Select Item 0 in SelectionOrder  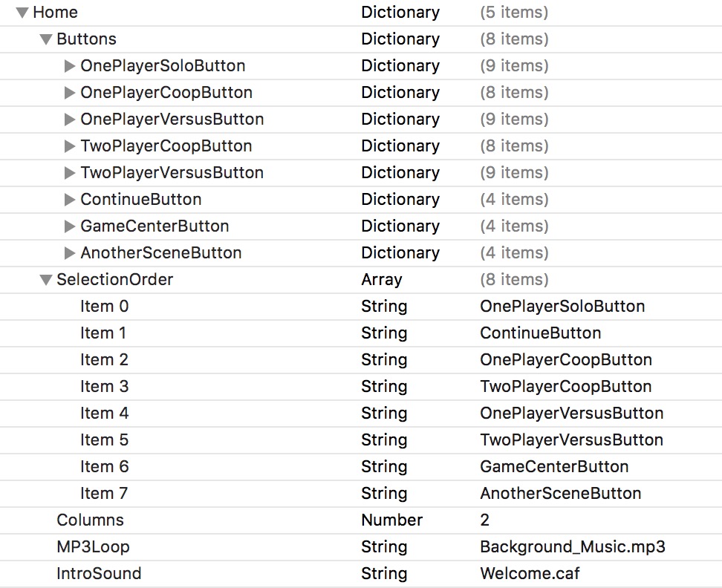pos(104,306)
